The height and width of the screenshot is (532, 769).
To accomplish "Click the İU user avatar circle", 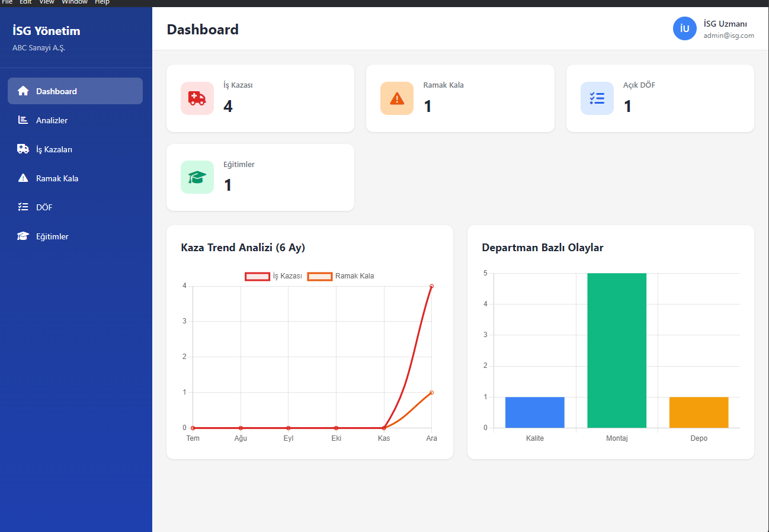I will (x=684, y=28).
